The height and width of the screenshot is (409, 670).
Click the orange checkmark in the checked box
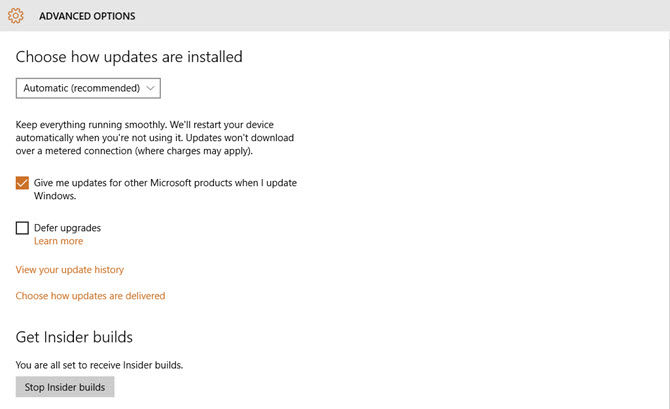pos(23,183)
